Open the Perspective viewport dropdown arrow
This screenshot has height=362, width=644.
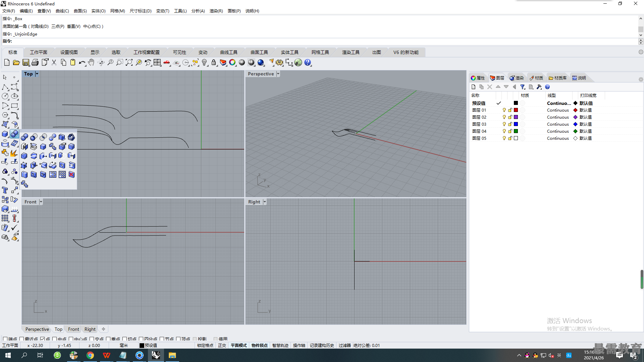tap(278, 74)
